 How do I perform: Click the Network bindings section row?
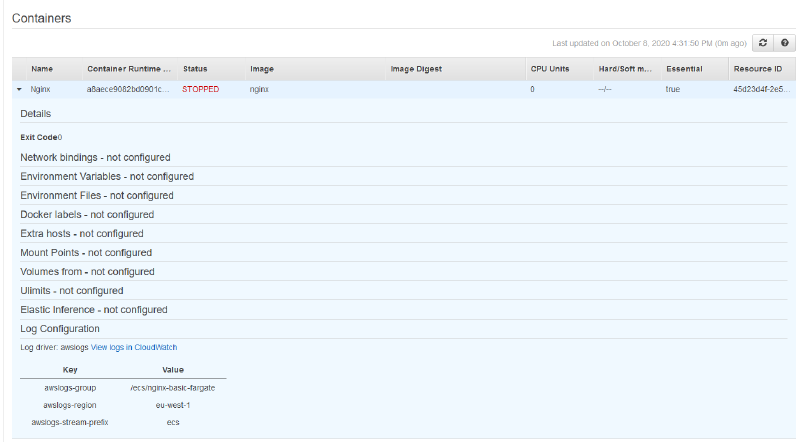95,157
